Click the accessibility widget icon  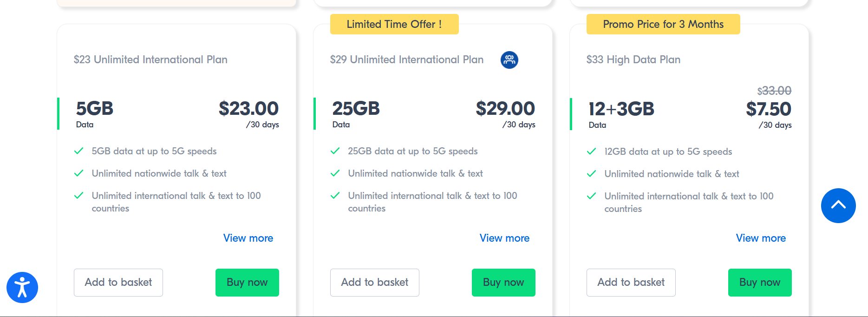[22, 287]
